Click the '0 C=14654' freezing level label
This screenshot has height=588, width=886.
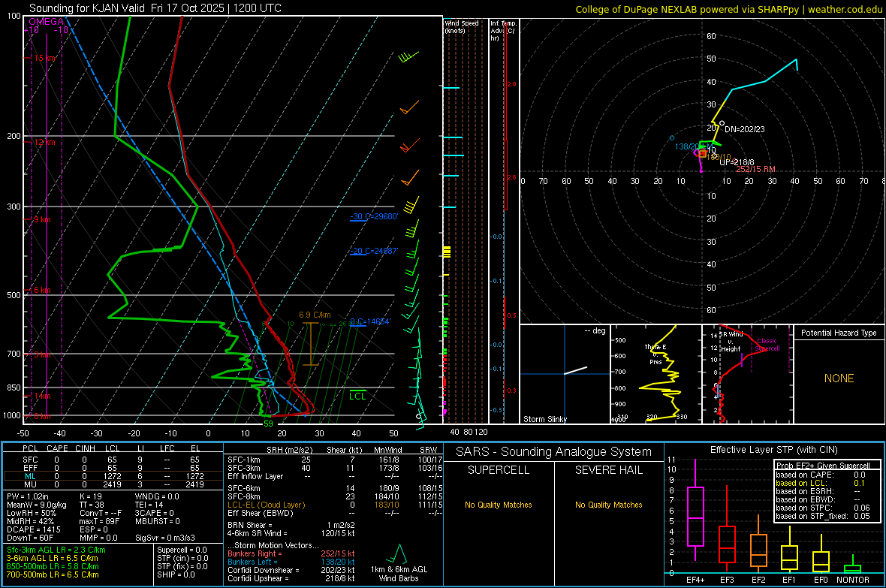click(x=369, y=321)
